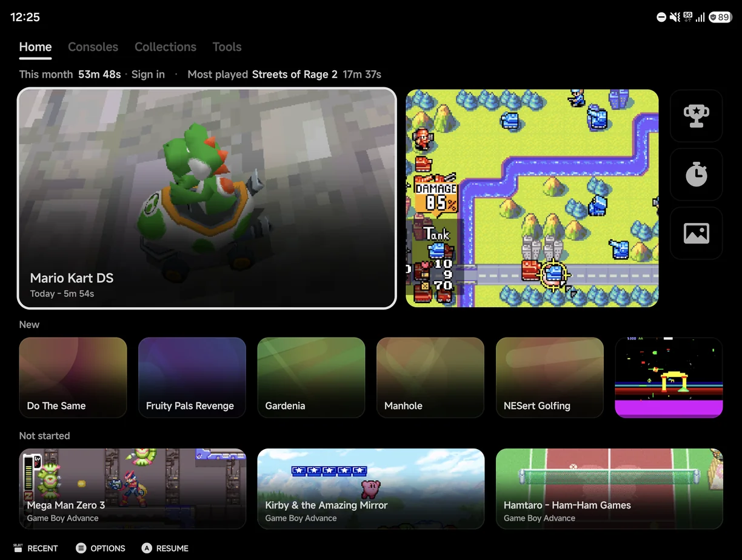
Task: Tap the OPTIONS label in bottom bar
Action: coord(108,548)
